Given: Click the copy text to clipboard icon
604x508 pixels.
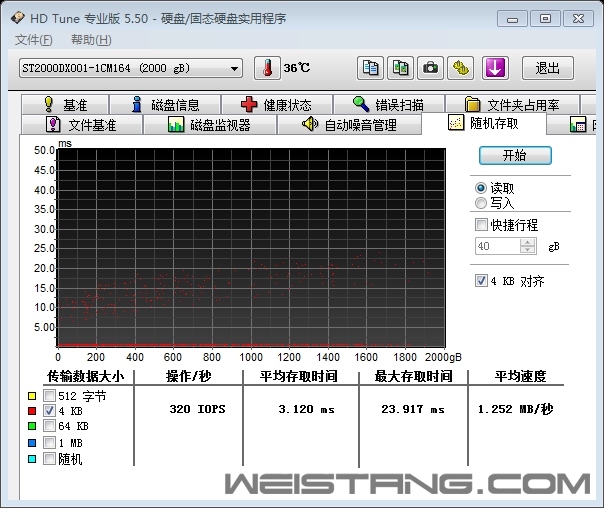Looking at the screenshot, I should pos(370,68).
